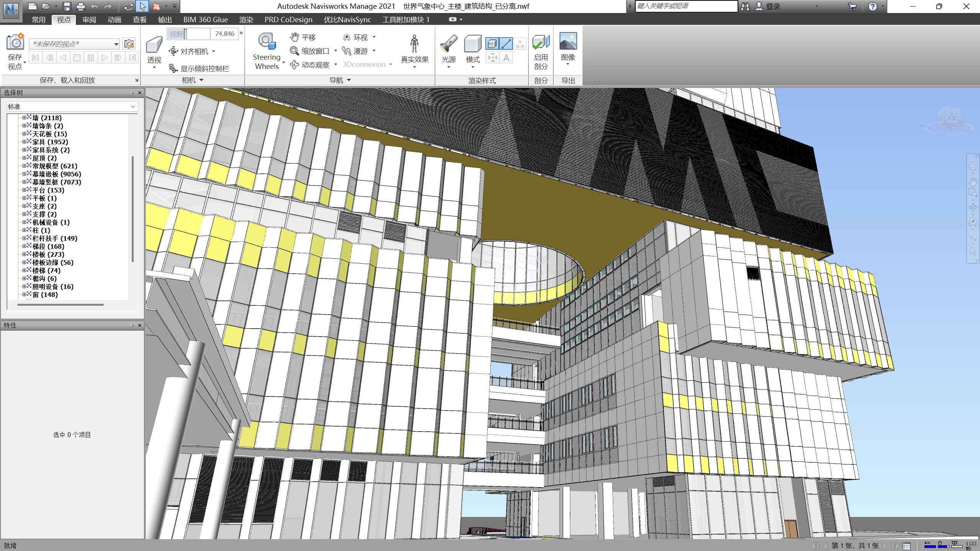Viewport: 980px width, 551px height.
Task: Toggle surfaces render style button
Action: [x=492, y=44]
